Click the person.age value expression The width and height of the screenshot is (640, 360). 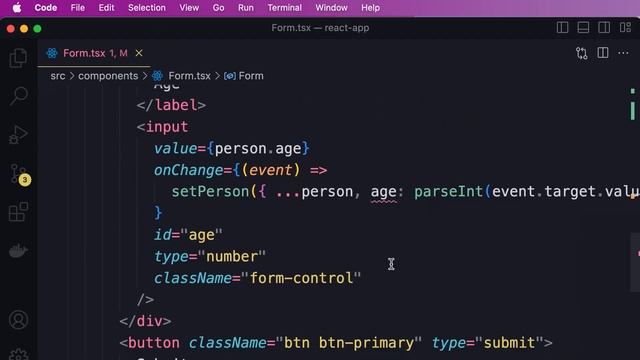pos(258,149)
